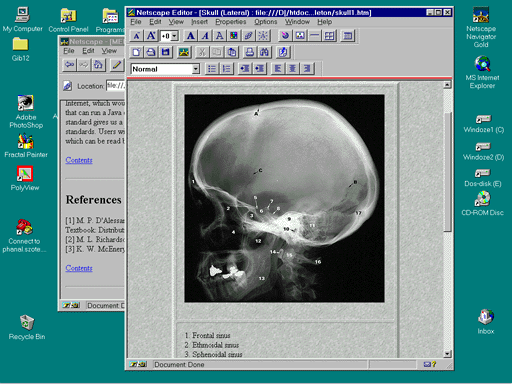Open the editor's View menu

coord(176,22)
